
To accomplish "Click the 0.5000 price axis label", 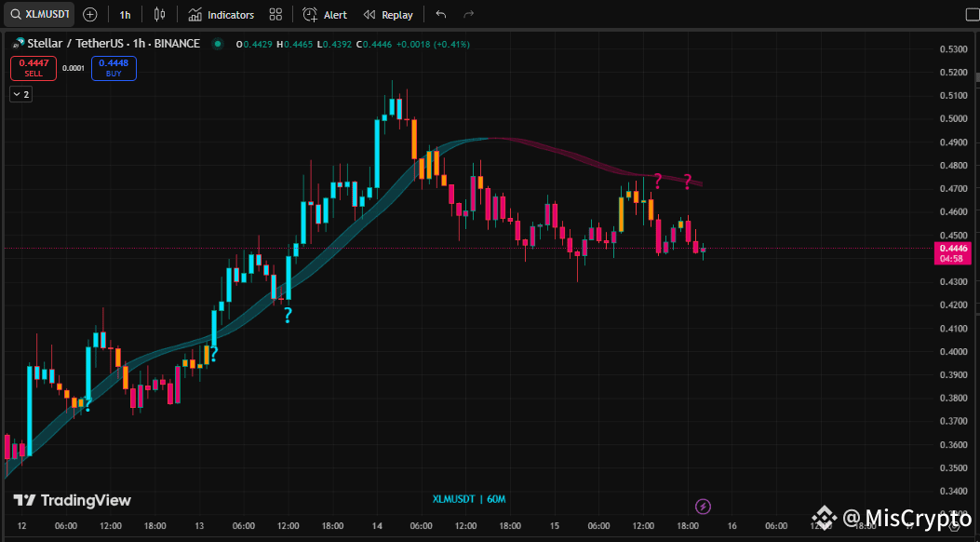I will 953,119.
